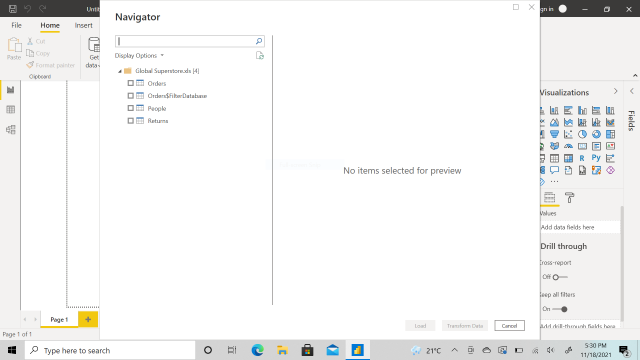Toggle the Keep all filters switch
The image size is (640, 360).
560,309
